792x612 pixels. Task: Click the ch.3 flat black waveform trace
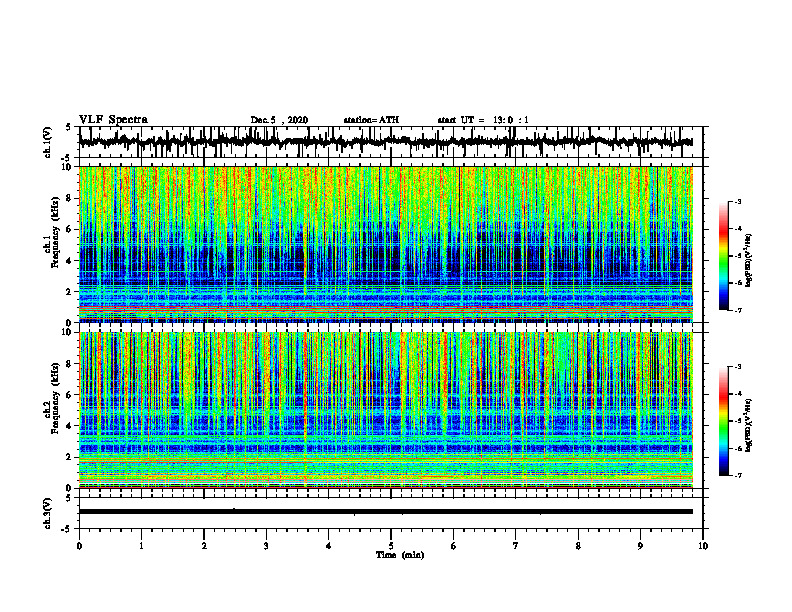[x=385, y=512]
